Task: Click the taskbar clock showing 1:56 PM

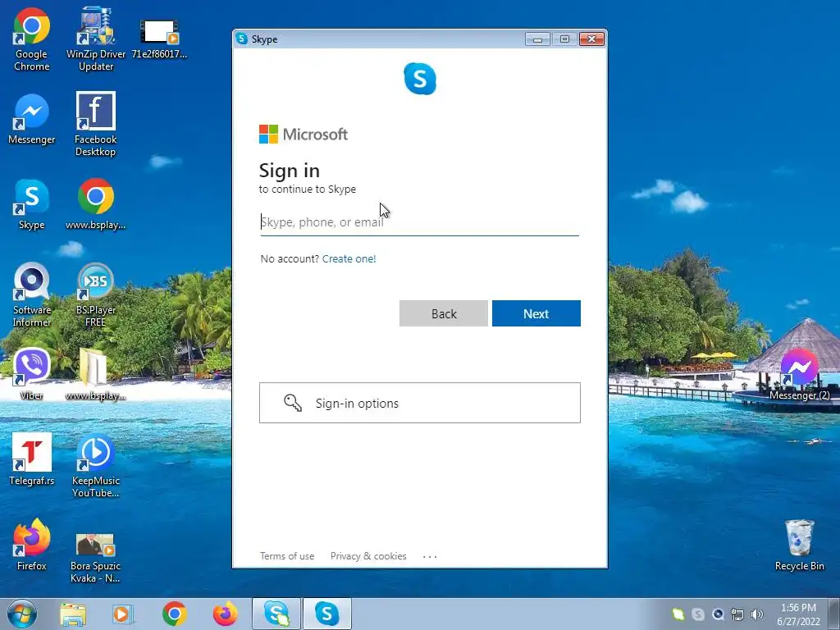Action: 798,614
